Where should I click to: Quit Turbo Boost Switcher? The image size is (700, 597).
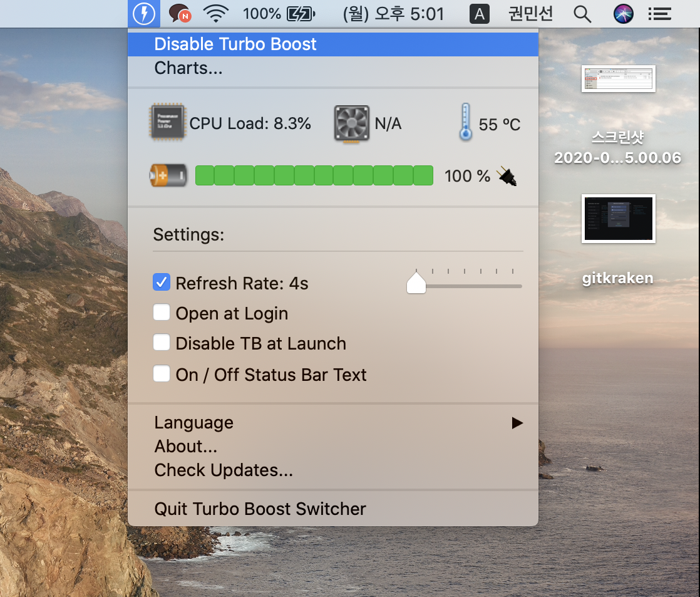click(333, 509)
